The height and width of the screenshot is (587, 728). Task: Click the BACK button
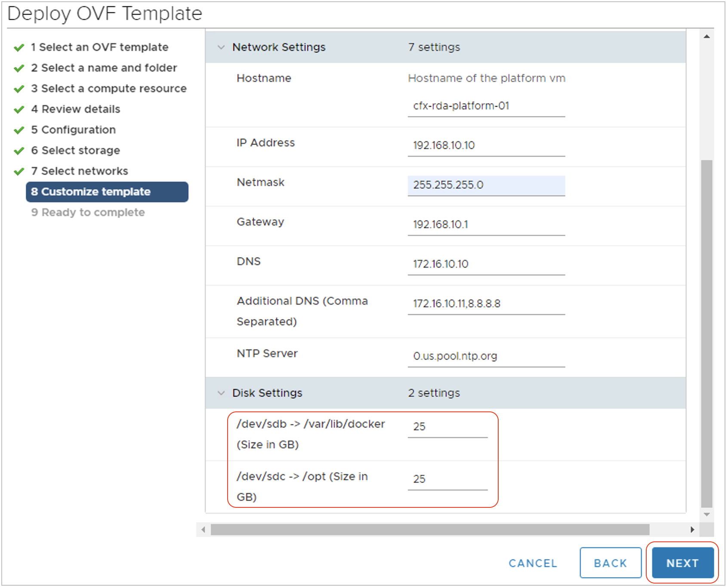point(611,562)
